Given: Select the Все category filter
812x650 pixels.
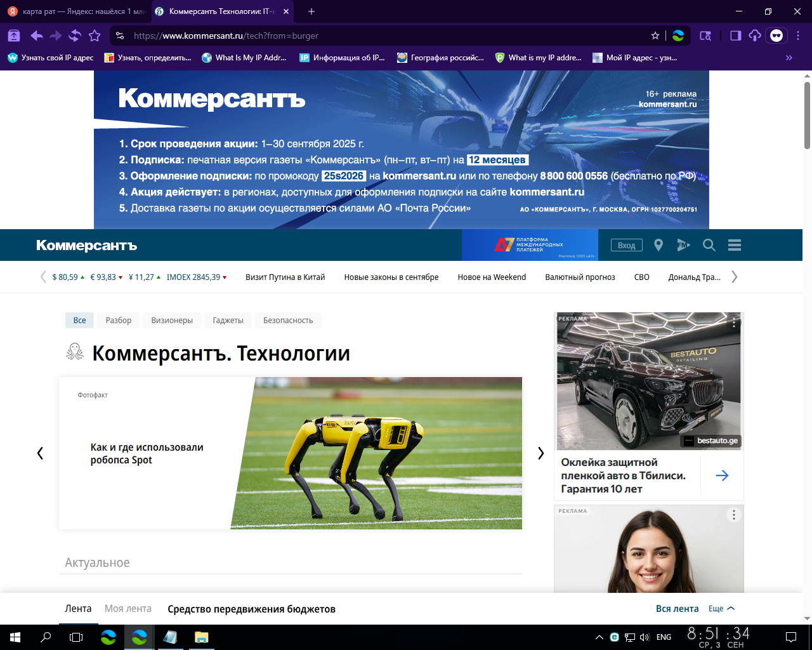Looking at the screenshot, I should point(79,320).
